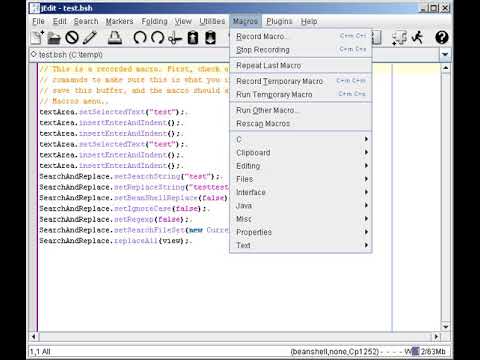Click the first textArea.setSelectedText("test") line
480x360 pixels.
coord(115,112)
